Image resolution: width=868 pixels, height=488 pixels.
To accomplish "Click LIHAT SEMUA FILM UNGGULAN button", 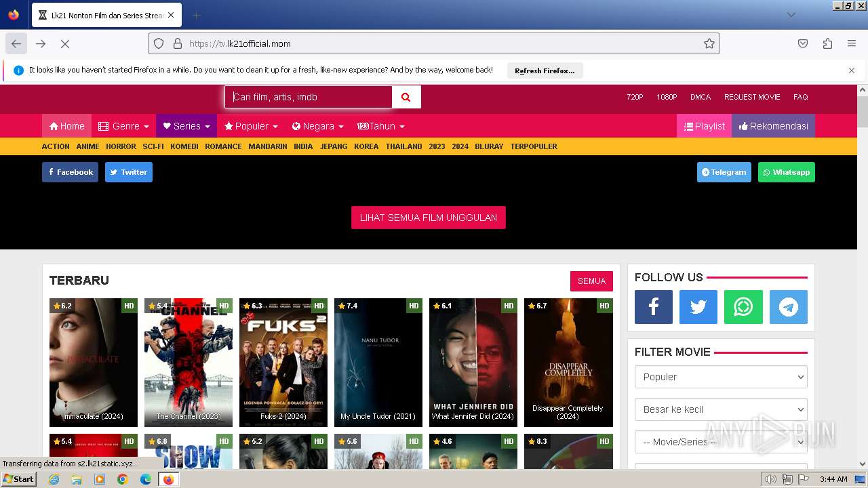I will tap(429, 218).
